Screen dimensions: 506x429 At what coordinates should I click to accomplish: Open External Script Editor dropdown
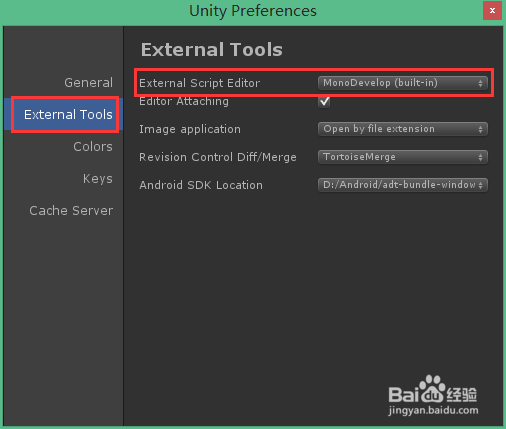coord(403,83)
